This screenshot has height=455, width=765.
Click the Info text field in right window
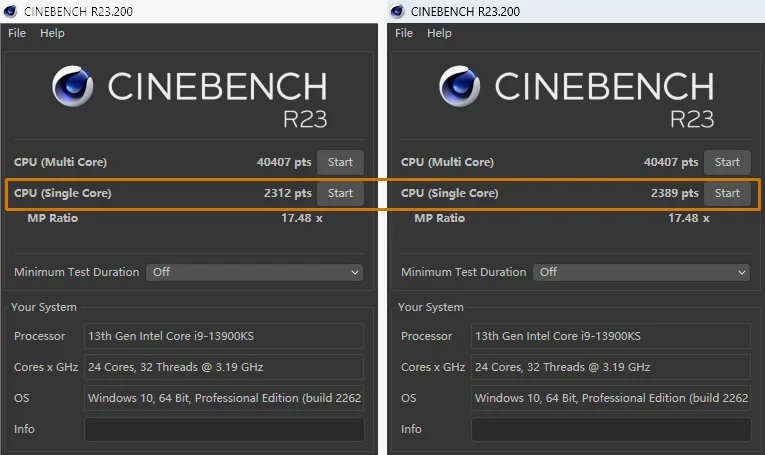[x=611, y=430]
